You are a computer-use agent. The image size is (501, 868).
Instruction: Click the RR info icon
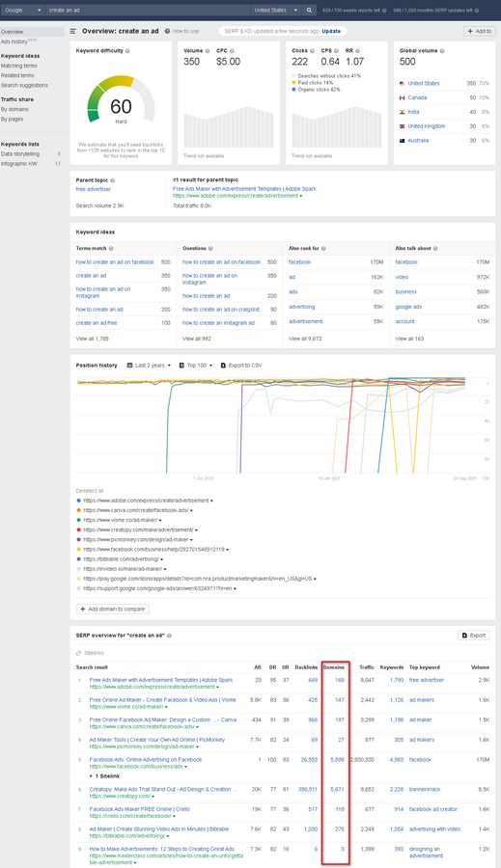[357, 51]
